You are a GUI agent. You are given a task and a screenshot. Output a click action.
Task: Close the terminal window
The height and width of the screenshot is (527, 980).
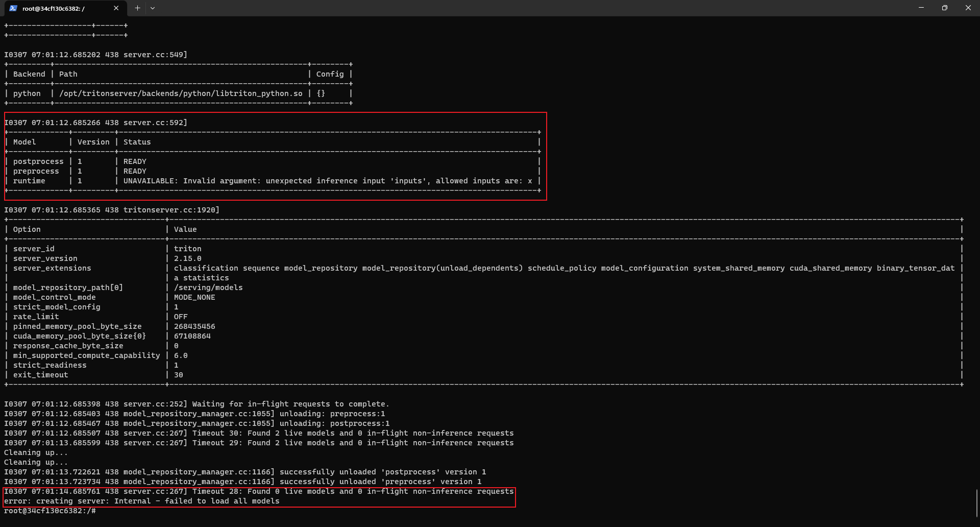pos(968,8)
